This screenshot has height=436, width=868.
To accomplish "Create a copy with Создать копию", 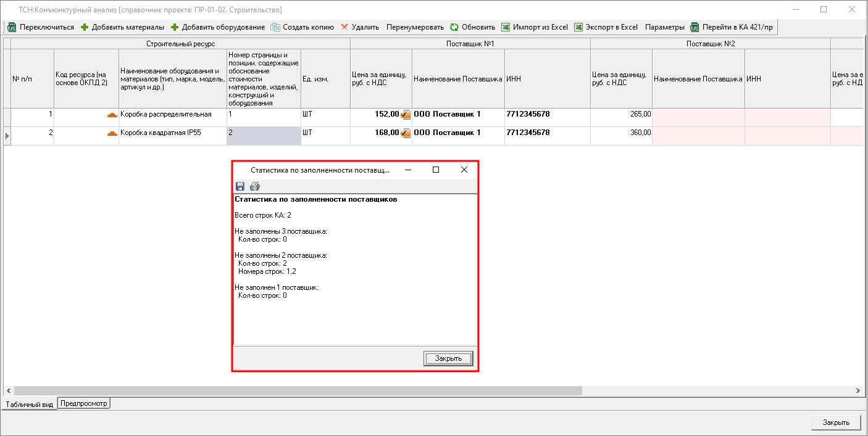I will pyautogui.click(x=302, y=27).
